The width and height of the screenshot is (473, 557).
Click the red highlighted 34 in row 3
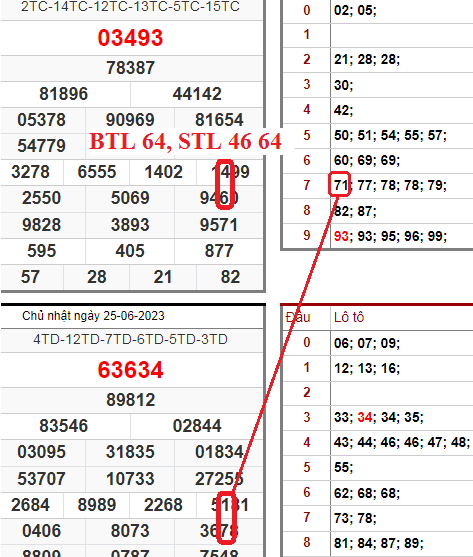coord(365,417)
